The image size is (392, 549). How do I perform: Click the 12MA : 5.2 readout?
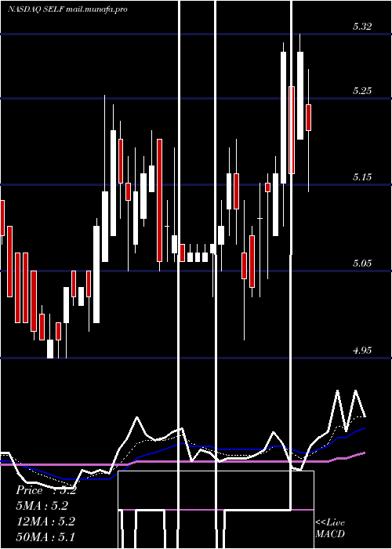pyautogui.click(x=45, y=522)
